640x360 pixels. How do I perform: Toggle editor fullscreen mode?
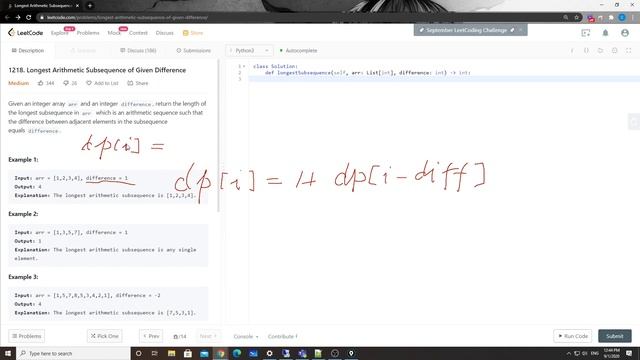[629, 51]
